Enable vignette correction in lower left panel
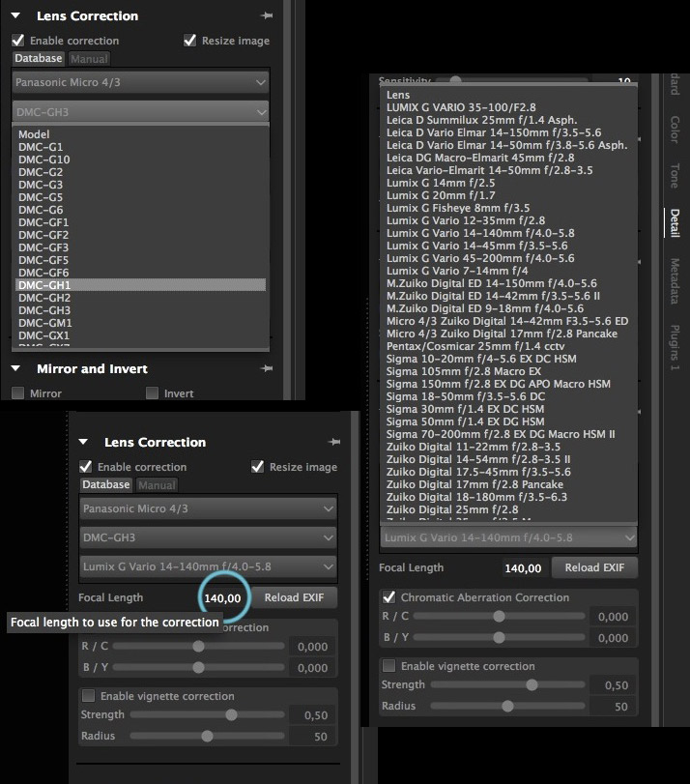This screenshot has width=690, height=784. [89, 696]
